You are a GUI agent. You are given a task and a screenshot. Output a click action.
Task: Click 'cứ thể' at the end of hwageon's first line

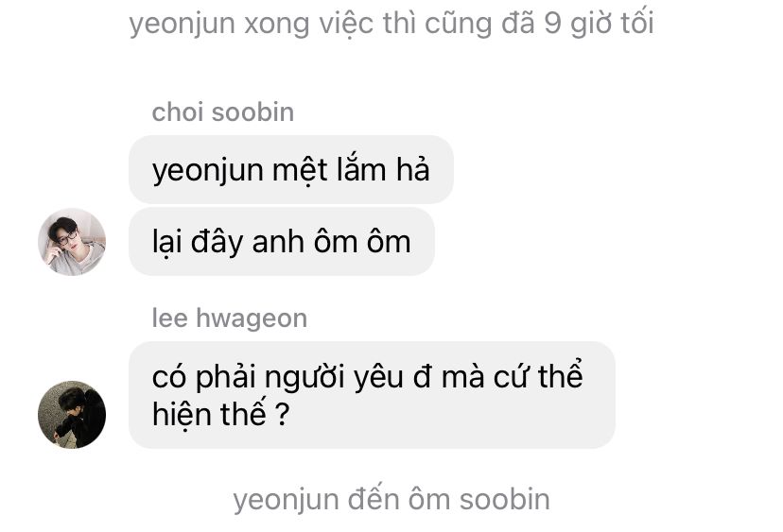tap(538, 375)
